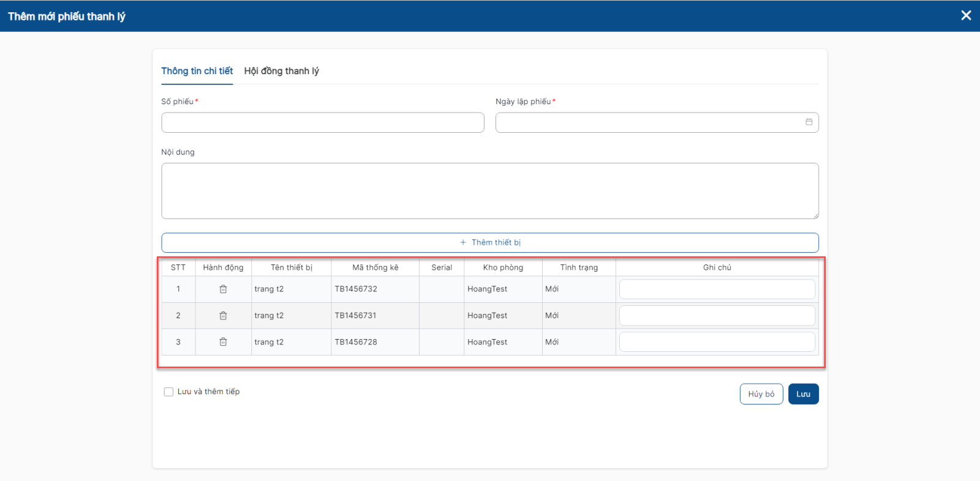Click trang t2 in row 3
The height and width of the screenshot is (481, 980).
tap(269, 342)
